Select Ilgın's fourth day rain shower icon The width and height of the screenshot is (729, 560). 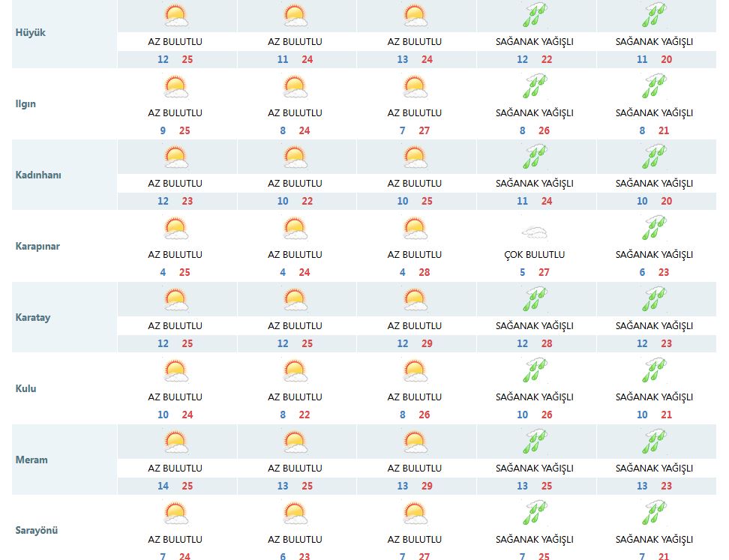click(535, 87)
